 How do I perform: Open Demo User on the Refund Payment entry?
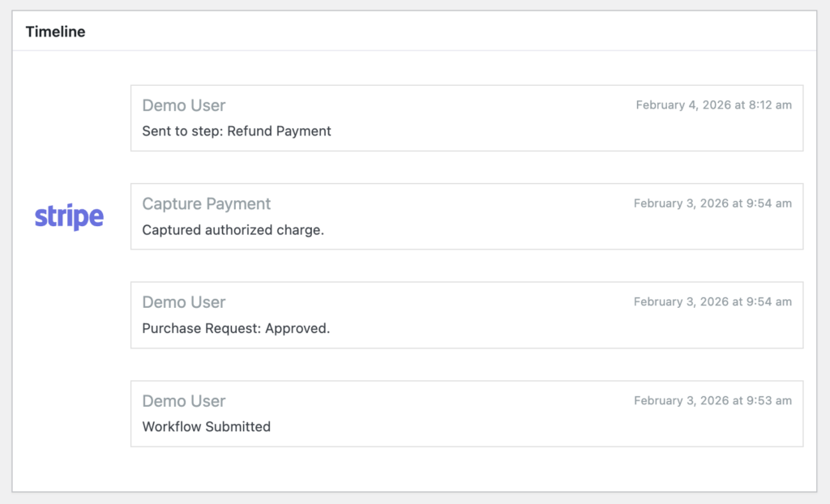click(x=184, y=105)
